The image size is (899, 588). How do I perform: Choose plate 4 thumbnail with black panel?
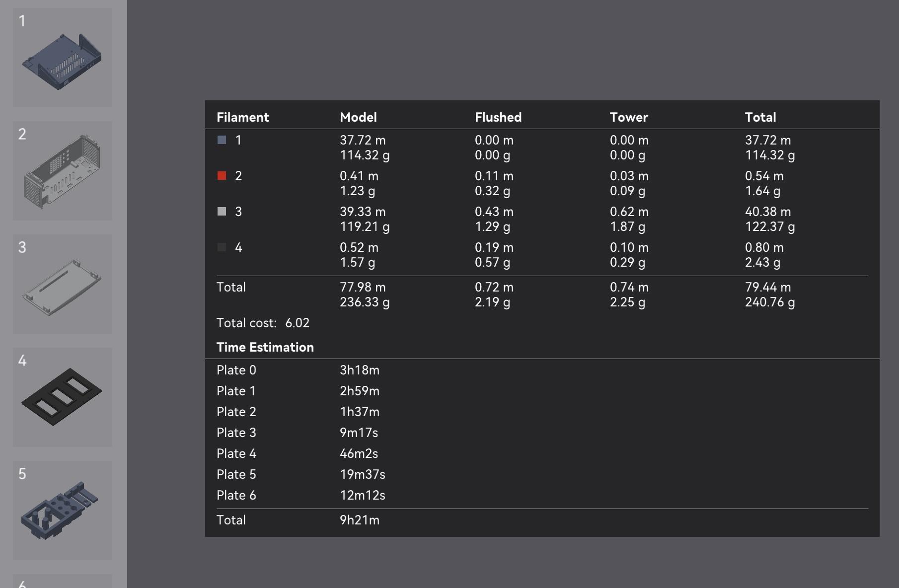(x=63, y=397)
